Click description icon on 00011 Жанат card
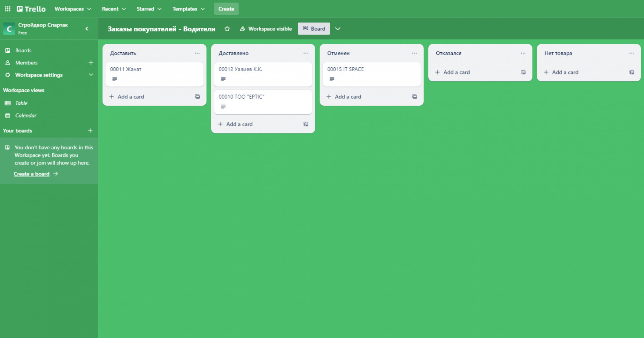The width and height of the screenshot is (644, 338). pos(115,79)
